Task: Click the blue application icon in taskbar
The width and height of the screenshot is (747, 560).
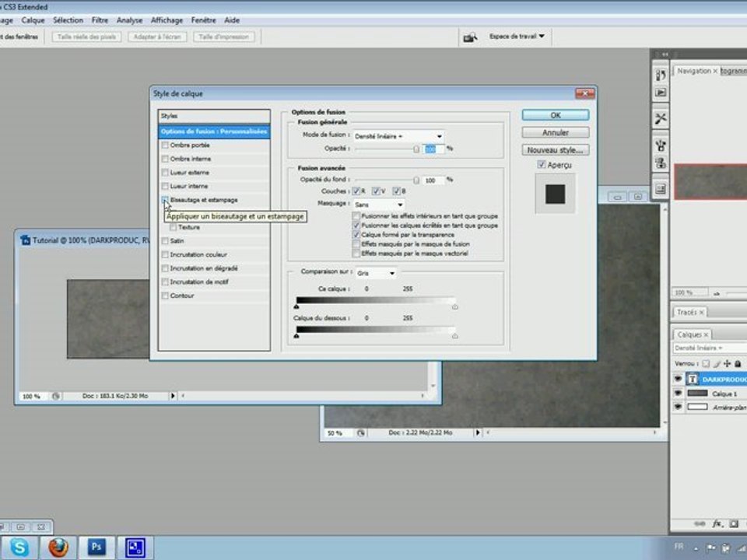Action: (135, 548)
